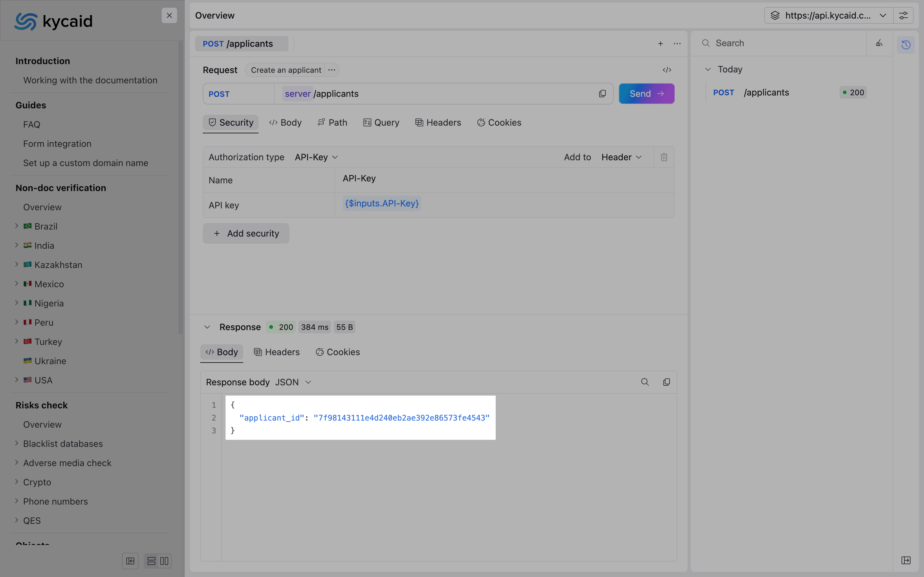Search within the response body

coord(645,382)
